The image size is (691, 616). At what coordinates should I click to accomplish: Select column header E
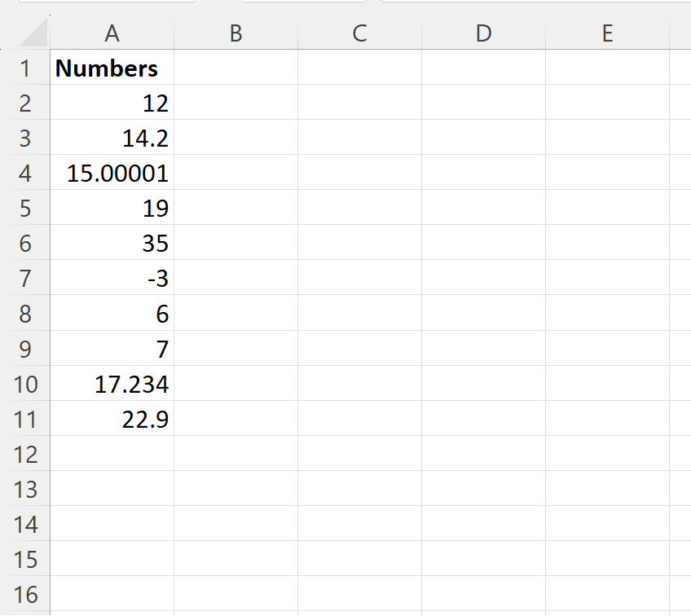607,33
